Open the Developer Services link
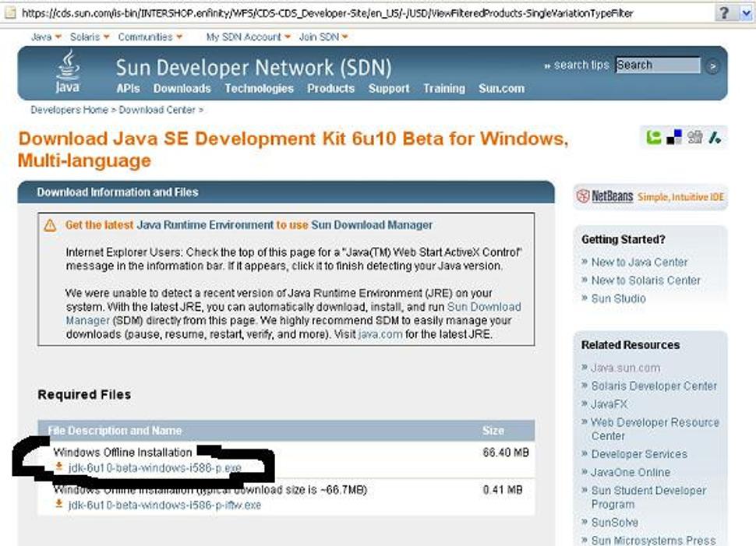The height and width of the screenshot is (546, 756). tap(639, 454)
